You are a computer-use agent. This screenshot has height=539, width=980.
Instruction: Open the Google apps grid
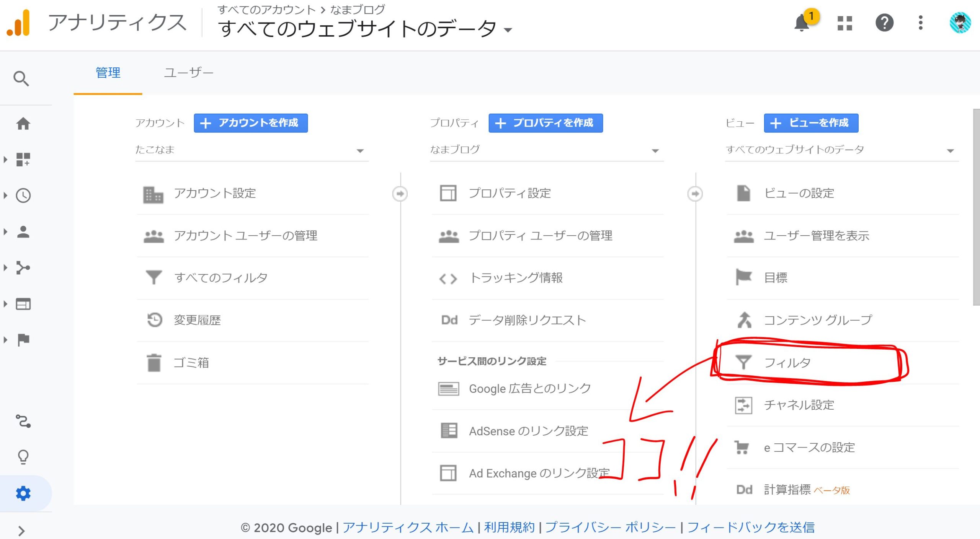(844, 23)
